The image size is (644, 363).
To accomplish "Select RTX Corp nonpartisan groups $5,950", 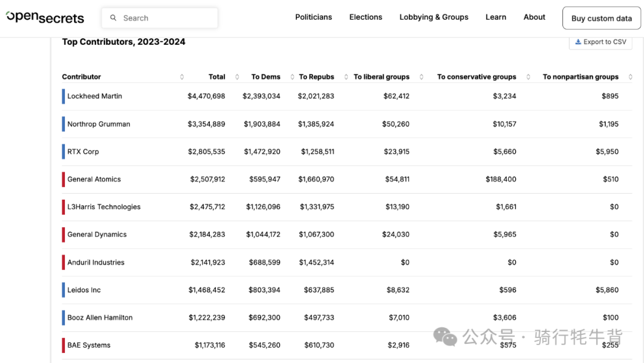I will click(607, 151).
